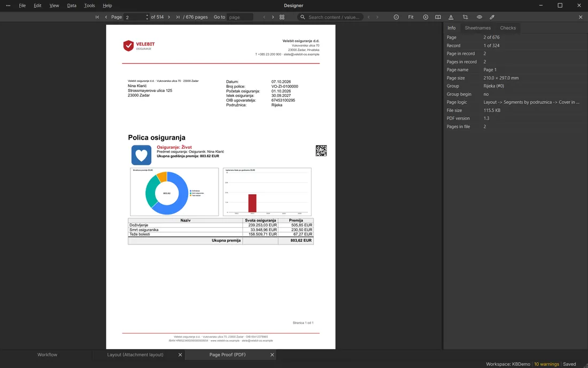The image size is (588, 368).
Task: Select the Page Proof (PDF) tab
Action: pyautogui.click(x=227, y=355)
